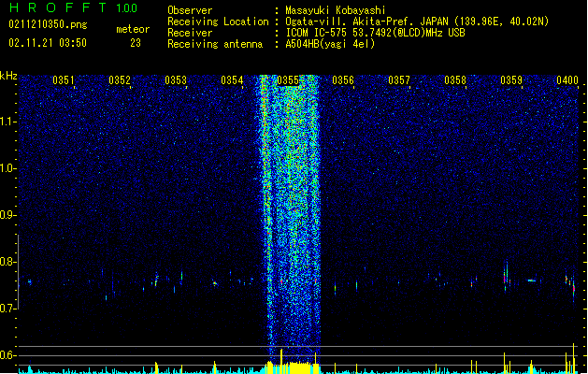Click the Ogata-vill. Akita-Pref. JAPAN location text
This screenshot has width=588, height=374.
pos(417,22)
